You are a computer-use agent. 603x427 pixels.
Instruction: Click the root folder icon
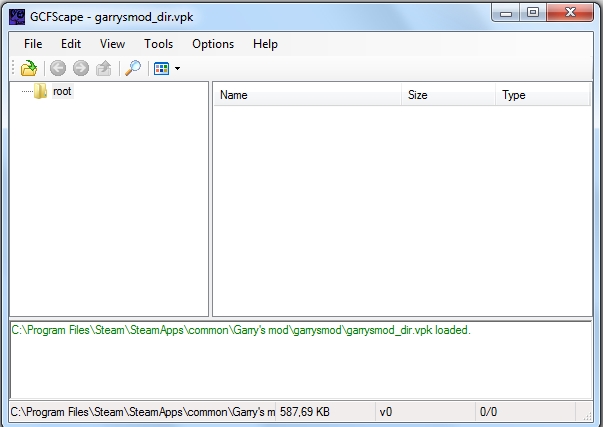[40, 92]
